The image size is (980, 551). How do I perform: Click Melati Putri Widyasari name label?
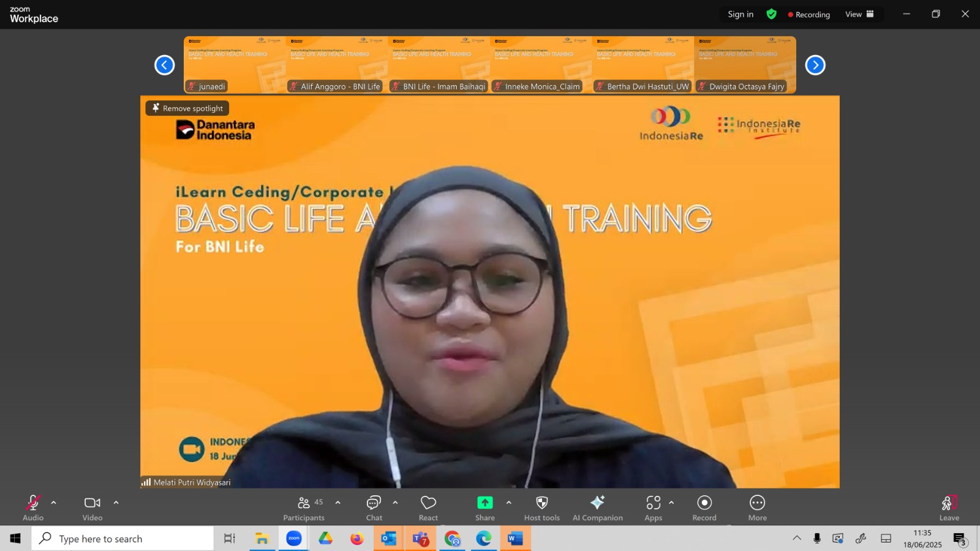coord(192,482)
